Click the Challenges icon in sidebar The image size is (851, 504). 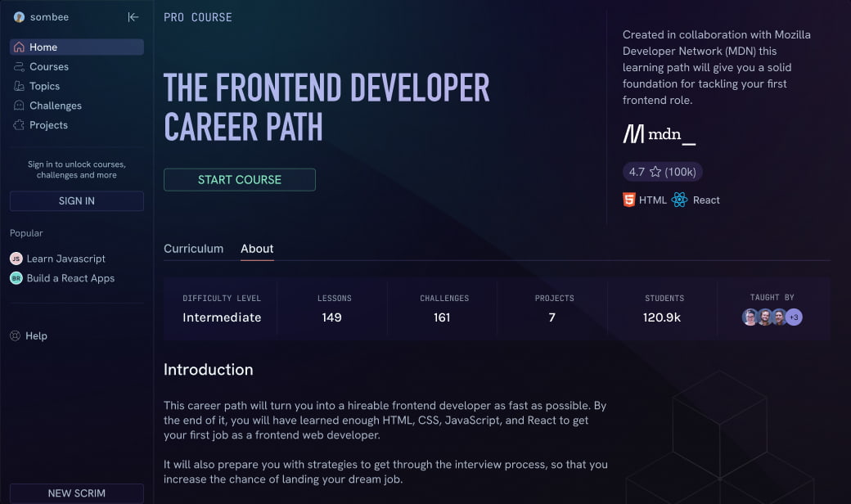pos(19,106)
